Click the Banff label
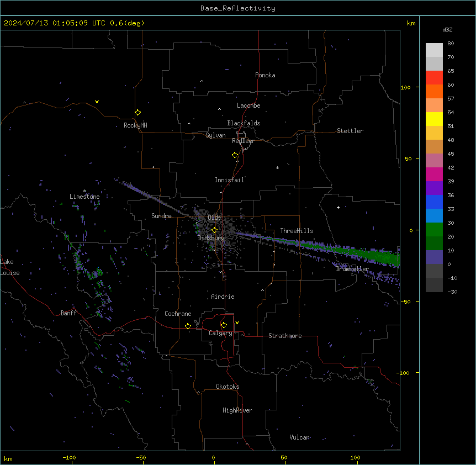 [68, 313]
